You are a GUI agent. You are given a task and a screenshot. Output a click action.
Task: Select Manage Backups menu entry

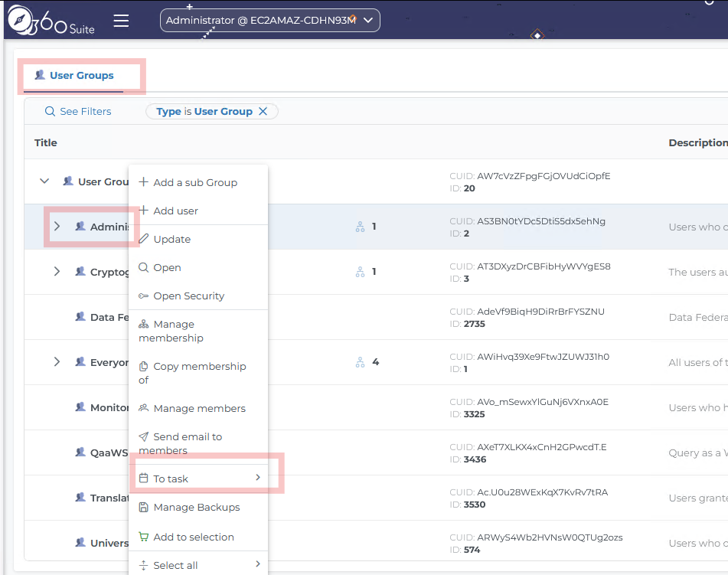198,507
